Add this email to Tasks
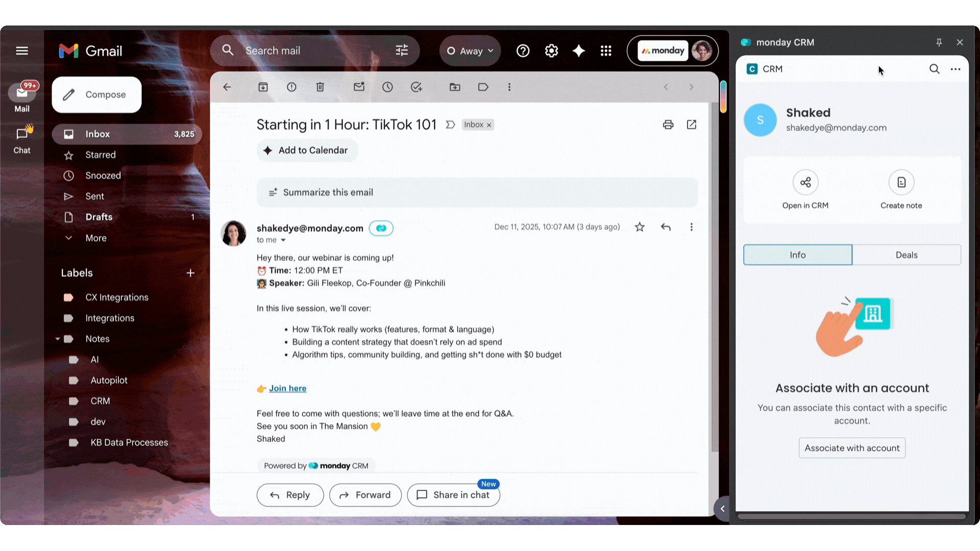The width and height of the screenshot is (980, 551). (x=416, y=87)
